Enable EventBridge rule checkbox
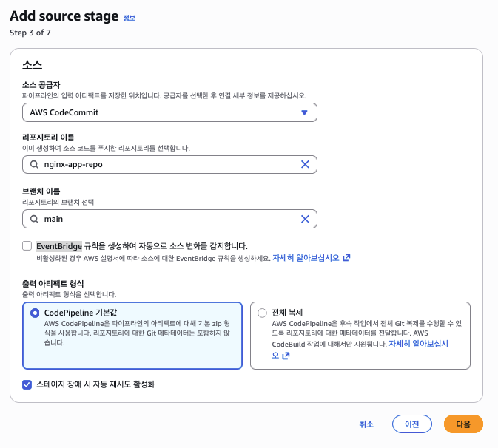 27,245
